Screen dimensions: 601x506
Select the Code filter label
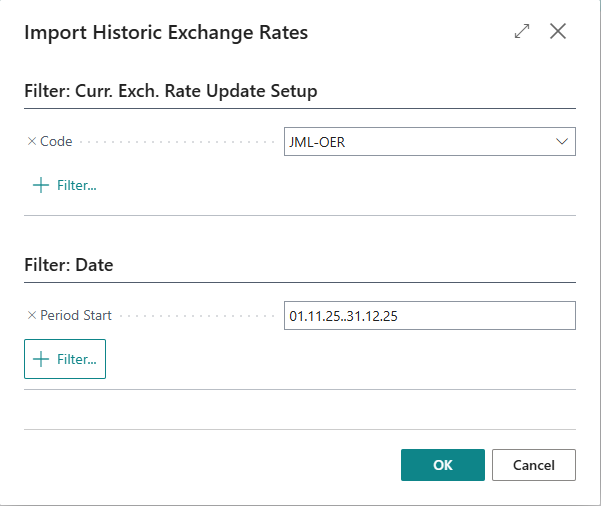pyautogui.click(x=56, y=142)
